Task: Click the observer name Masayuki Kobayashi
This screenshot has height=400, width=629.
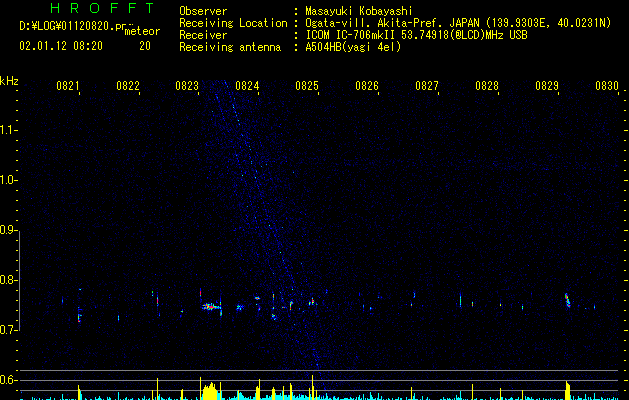Action: coord(359,11)
